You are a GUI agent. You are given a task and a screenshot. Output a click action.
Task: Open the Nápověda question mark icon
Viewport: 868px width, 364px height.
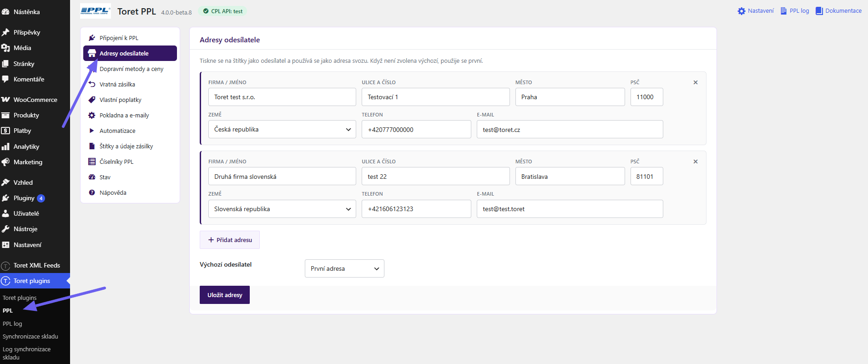[92, 192]
